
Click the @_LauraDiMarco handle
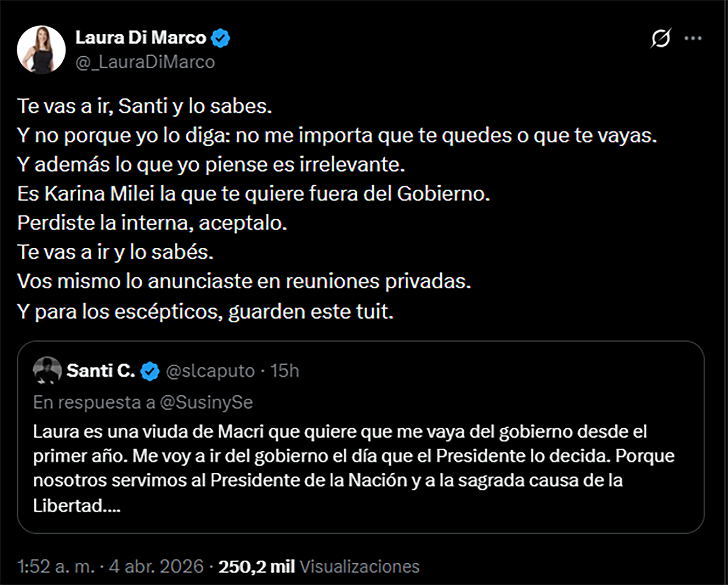click(x=144, y=61)
